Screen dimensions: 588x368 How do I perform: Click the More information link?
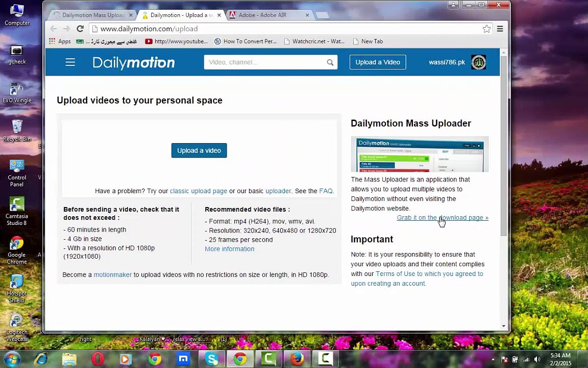230,249
